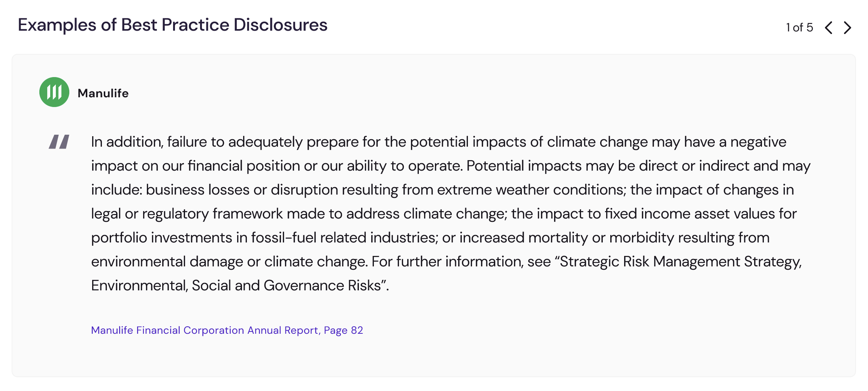Select the Manulife company name
The width and height of the screenshot is (868, 391).
pyautogui.click(x=103, y=93)
